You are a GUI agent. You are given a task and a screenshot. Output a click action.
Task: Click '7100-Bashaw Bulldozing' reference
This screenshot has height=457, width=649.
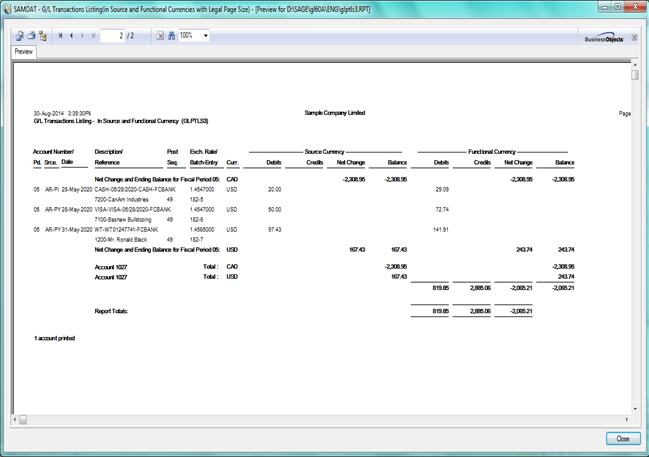pos(123,219)
